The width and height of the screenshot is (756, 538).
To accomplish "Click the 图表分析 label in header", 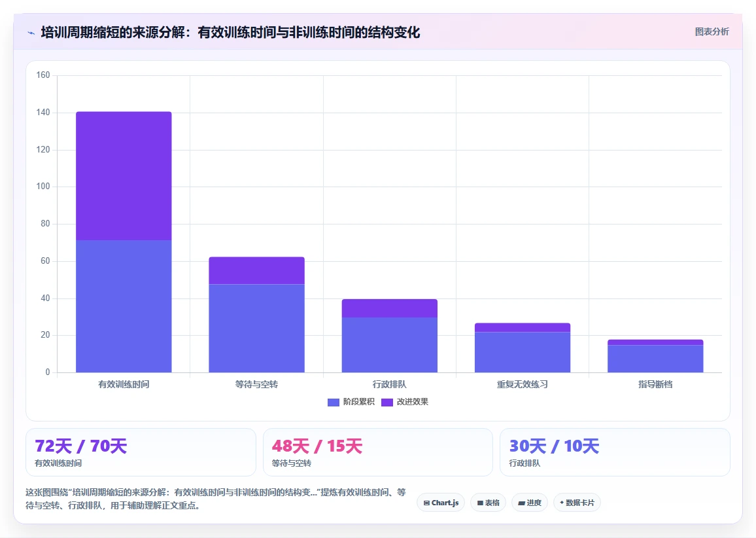I will click(712, 32).
